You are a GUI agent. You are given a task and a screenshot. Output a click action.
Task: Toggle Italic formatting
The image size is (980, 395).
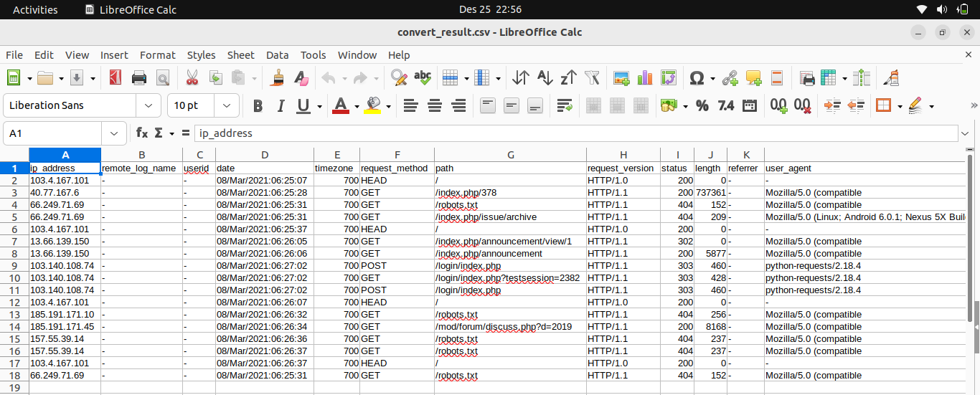pyautogui.click(x=281, y=105)
